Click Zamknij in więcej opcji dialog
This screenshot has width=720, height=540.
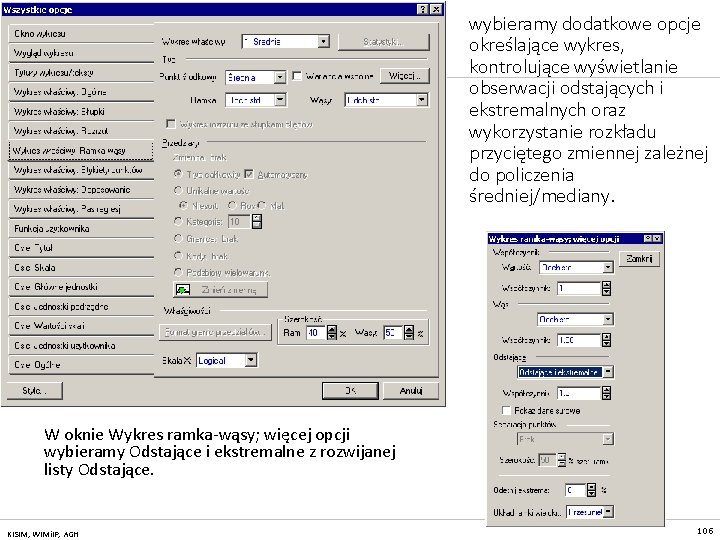[639, 259]
